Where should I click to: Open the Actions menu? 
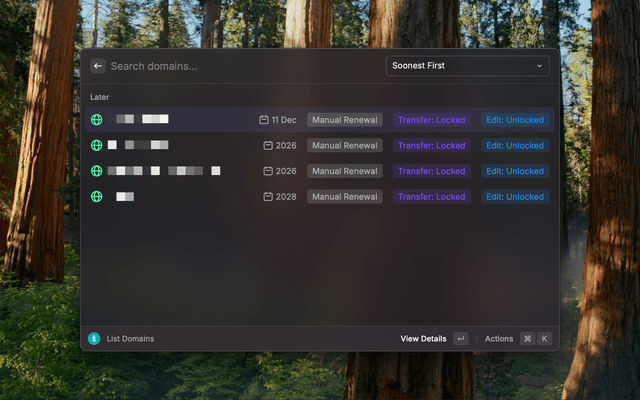point(499,339)
